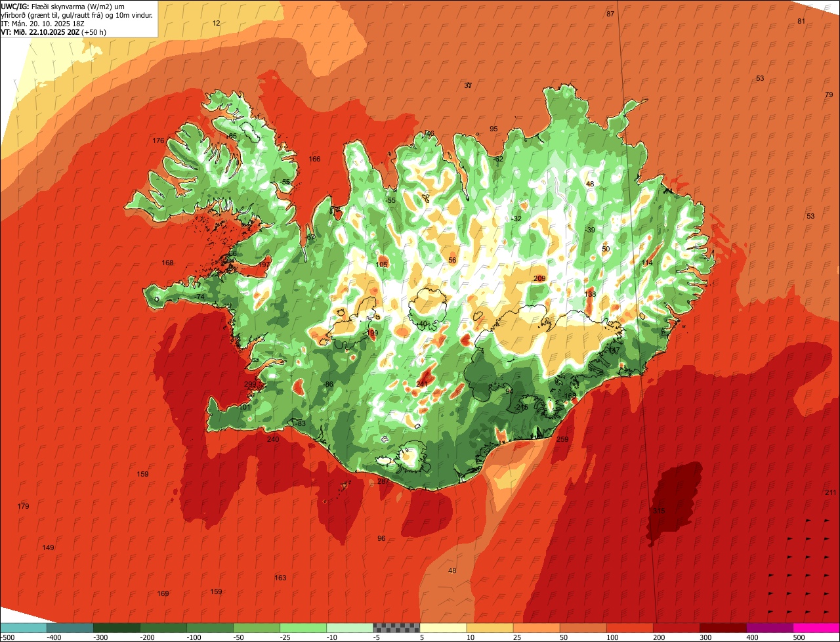Viewport: 840px width, 642px height.
Task: Click the map value 95 off the north coast
Action: [x=493, y=129]
